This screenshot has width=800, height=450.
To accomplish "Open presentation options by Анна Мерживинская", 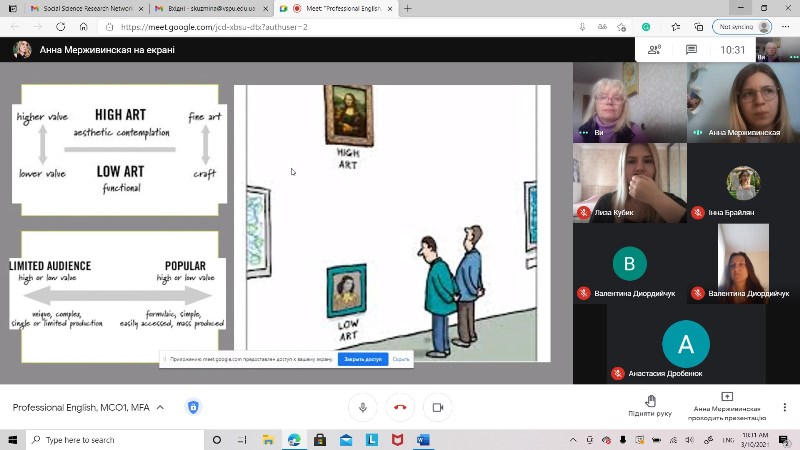I will [x=727, y=407].
